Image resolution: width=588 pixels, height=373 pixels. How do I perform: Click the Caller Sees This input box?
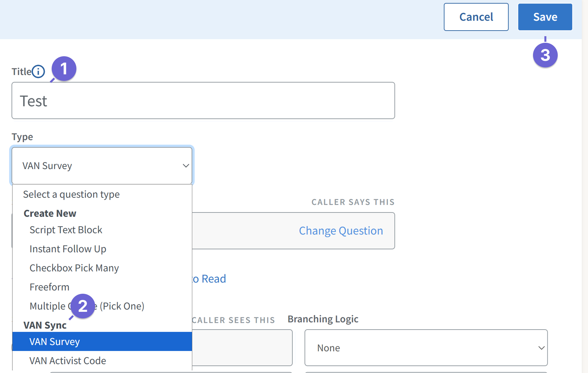(242, 348)
